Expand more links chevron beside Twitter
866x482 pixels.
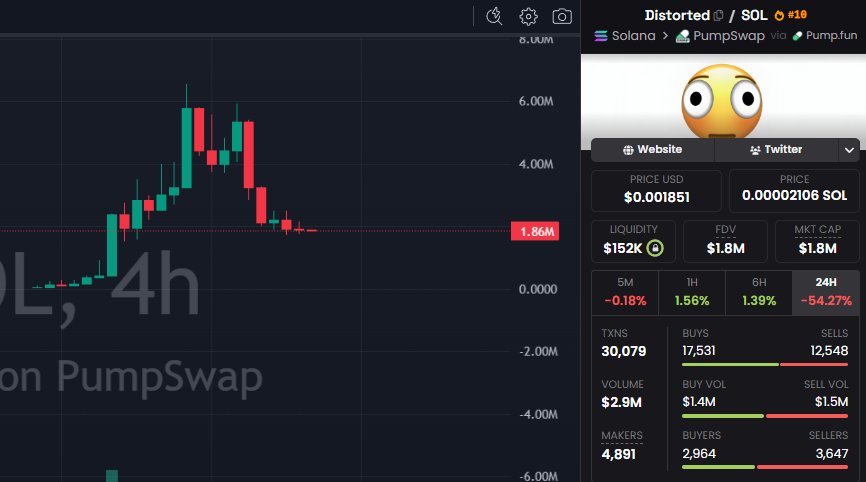[x=850, y=150]
